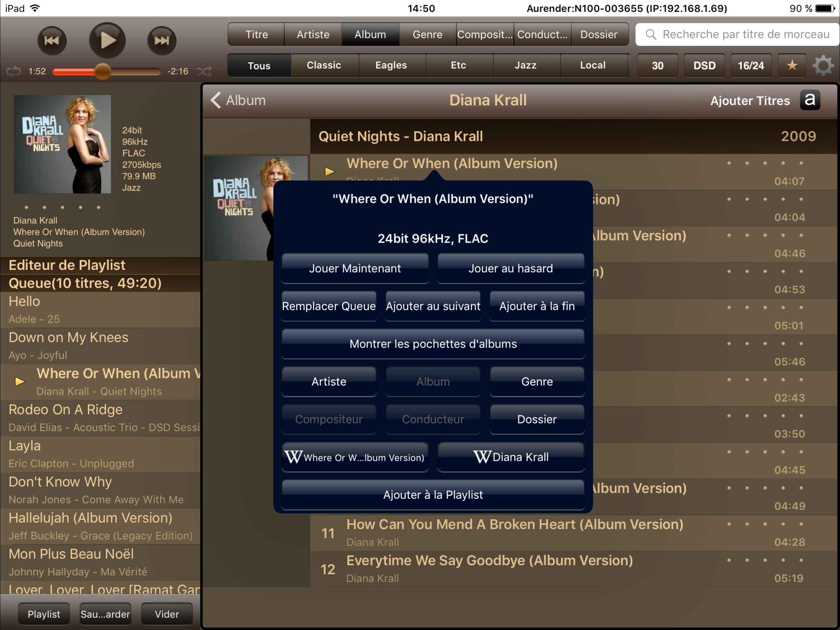Screen dimensions: 840x630
Task: Switch to the Genre tab
Action: click(428, 34)
